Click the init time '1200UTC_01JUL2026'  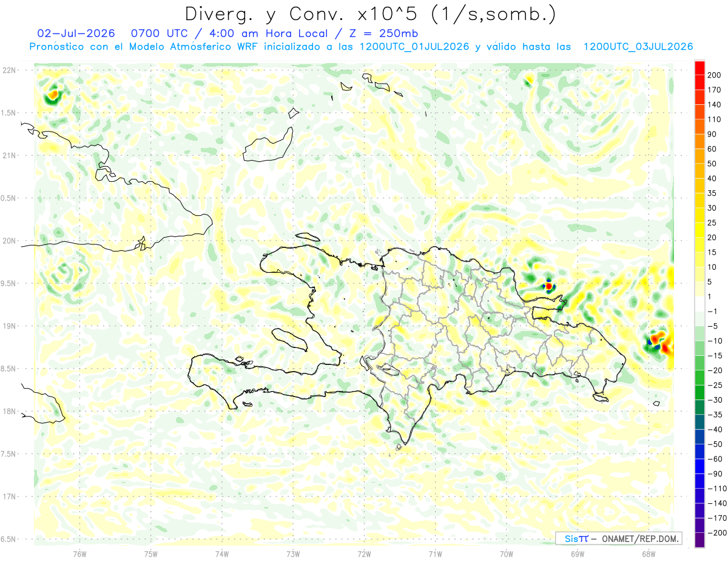click(x=414, y=47)
